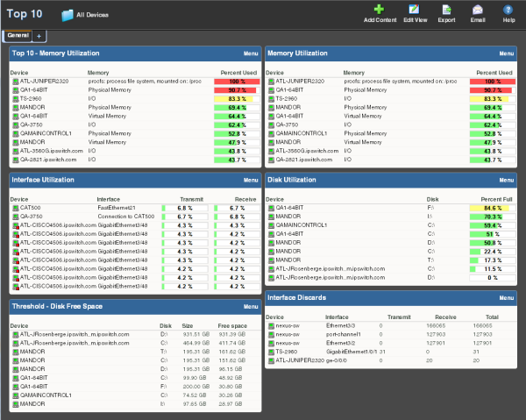Click ATL-JUNIPER2320 in Top 10 Memory Utilization
Viewport: 526px width, 420px height.
(44, 82)
